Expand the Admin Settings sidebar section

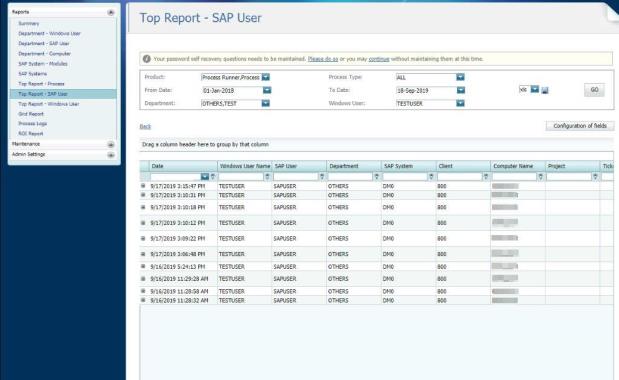111,155
